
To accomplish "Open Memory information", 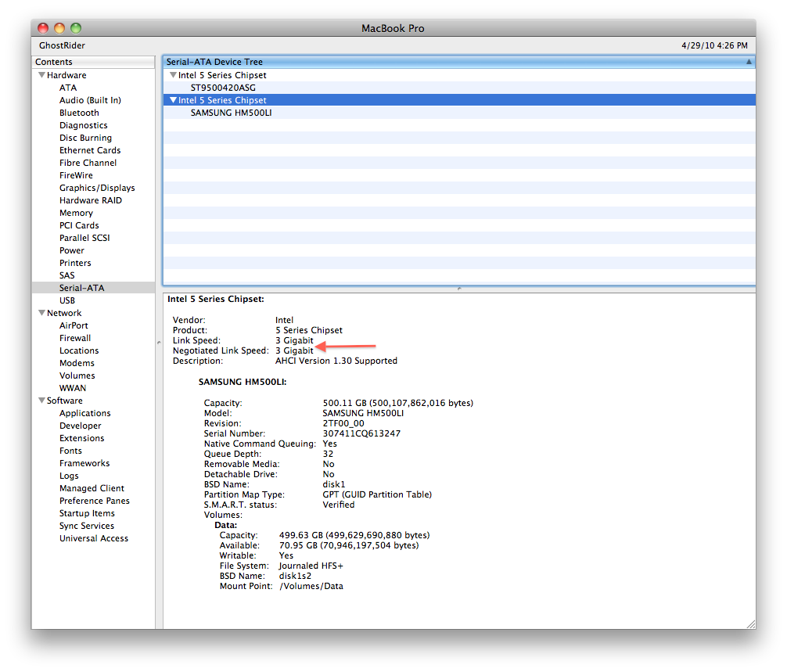I will click(76, 213).
